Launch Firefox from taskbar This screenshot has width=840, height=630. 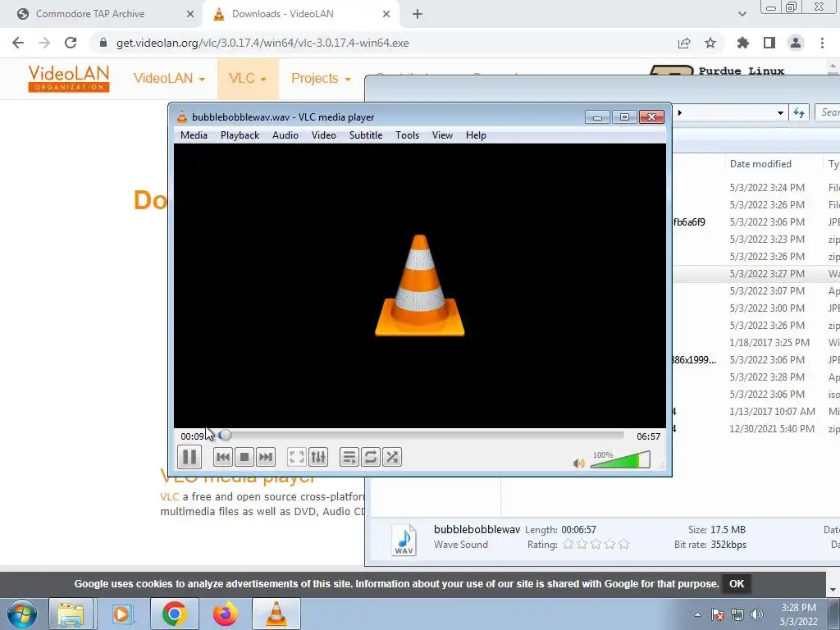(x=225, y=614)
